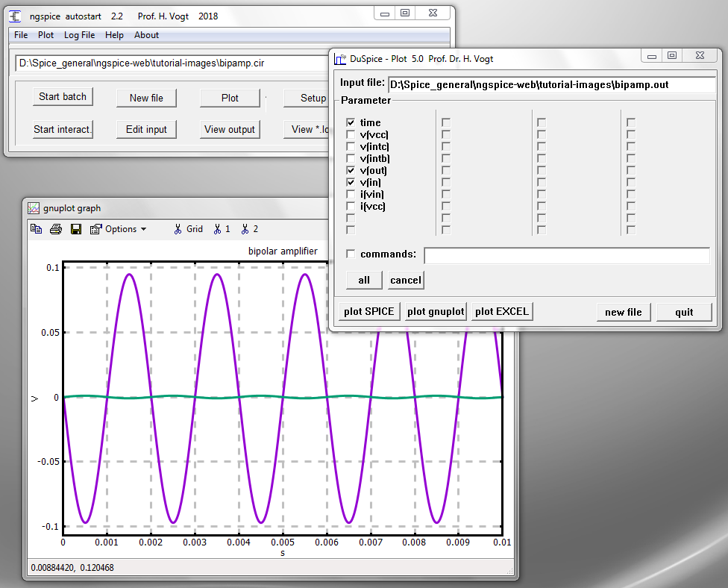Image resolution: width=728 pixels, height=588 pixels.
Task: Click the print icon in gnuplot toolbar
Action: pyautogui.click(x=56, y=229)
